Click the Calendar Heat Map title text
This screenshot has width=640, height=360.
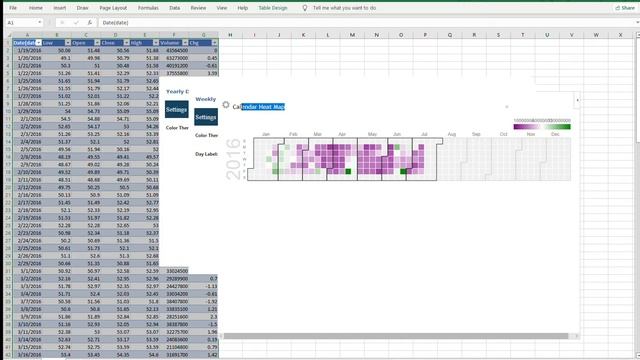pos(259,107)
